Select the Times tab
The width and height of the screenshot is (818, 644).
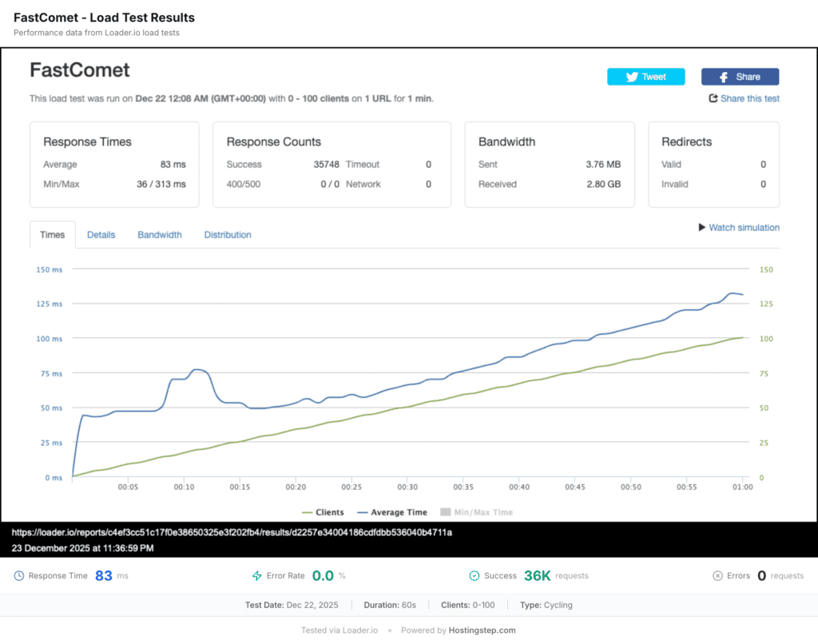53,235
